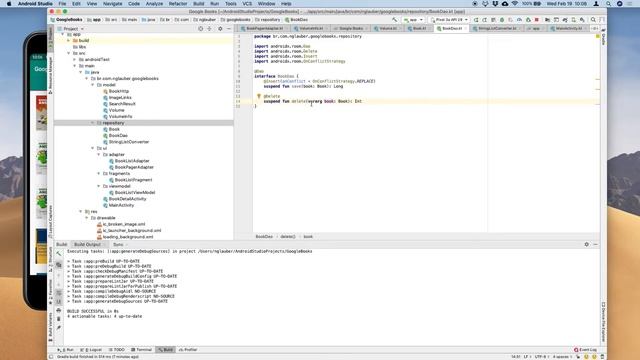Click show hidden tabs overflow in editor
The image size is (640, 360).
click(595, 29)
